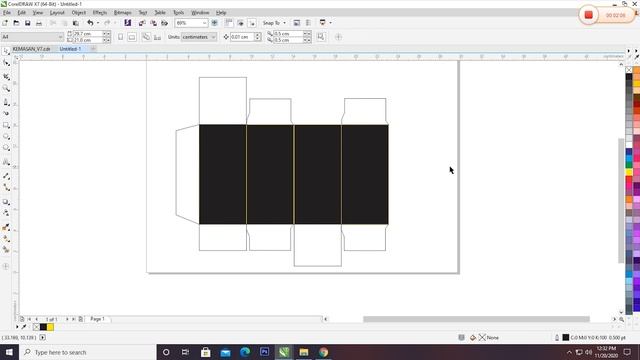
Task: Open the File menu
Action: click(x=7, y=13)
